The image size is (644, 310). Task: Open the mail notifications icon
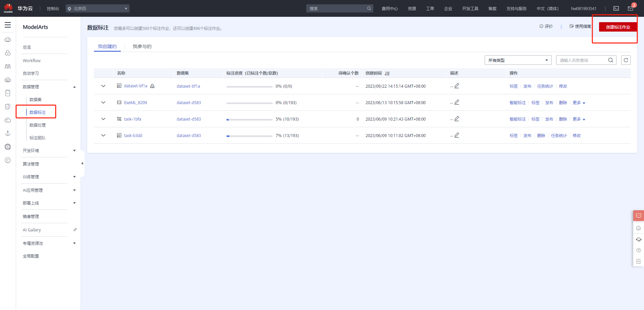(631, 8)
